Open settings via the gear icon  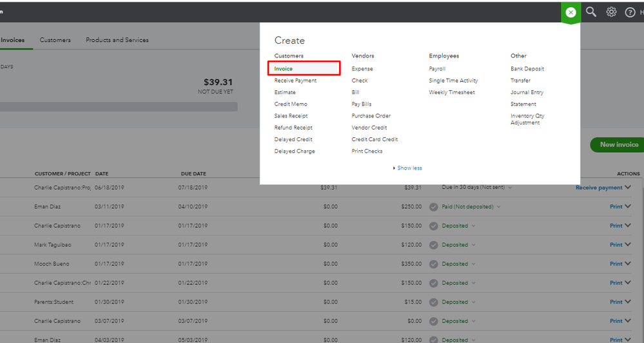(611, 12)
